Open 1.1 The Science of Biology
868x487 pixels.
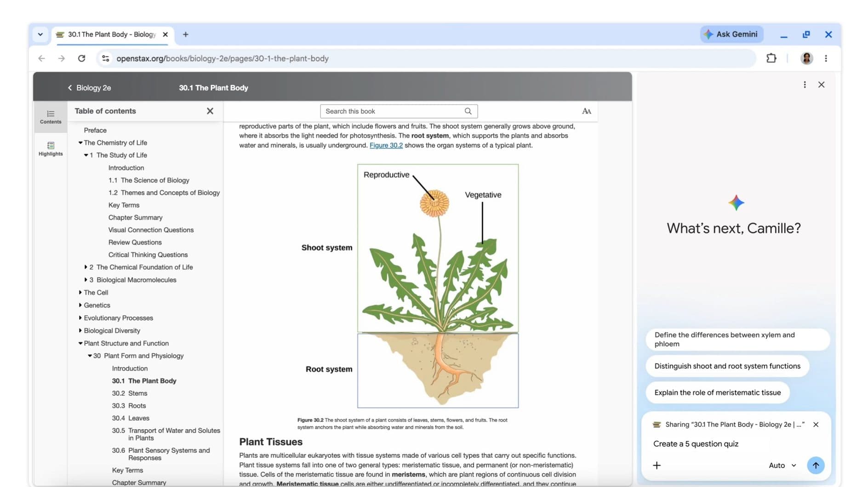point(148,180)
